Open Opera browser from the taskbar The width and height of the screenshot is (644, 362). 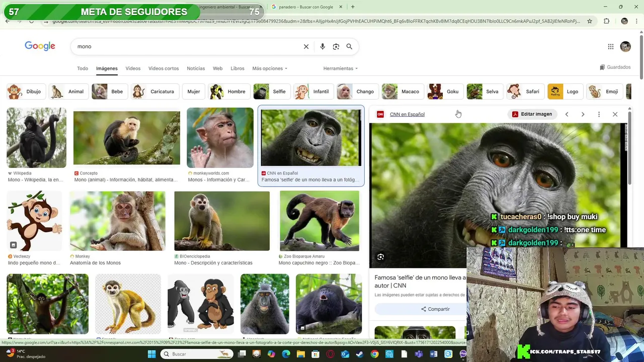pyautogui.click(x=331, y=354)
